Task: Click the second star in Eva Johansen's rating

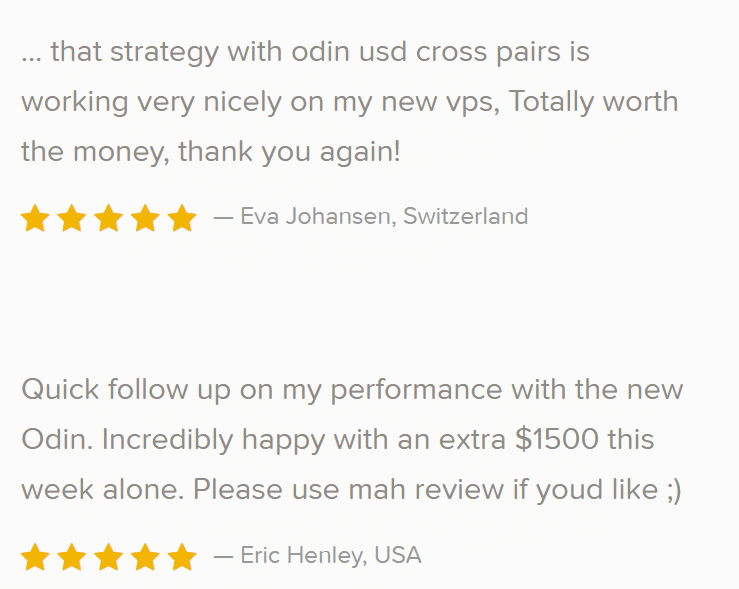Action: [x=72, y=218]
